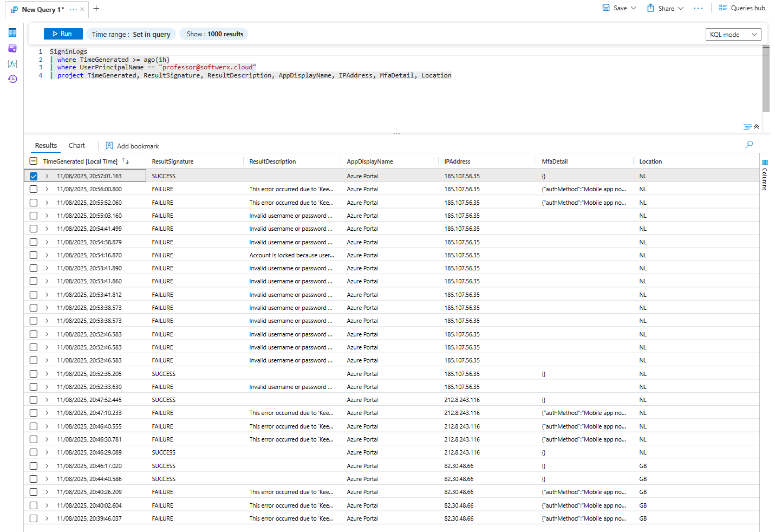775x532 pixels.
Task: Switch to the Results tab
Action: pyautogui.click(x=46, y=146)
